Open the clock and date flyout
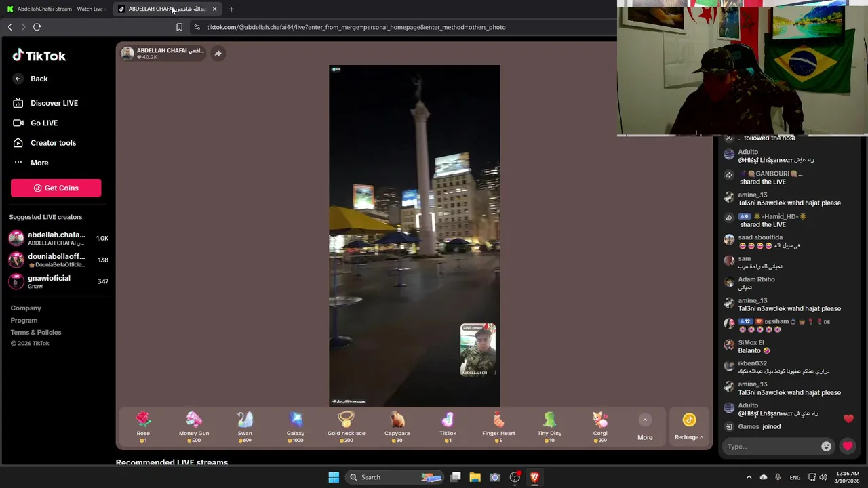Image resolution: width=868 pixels, height=488 pixels. click(848, 477)
